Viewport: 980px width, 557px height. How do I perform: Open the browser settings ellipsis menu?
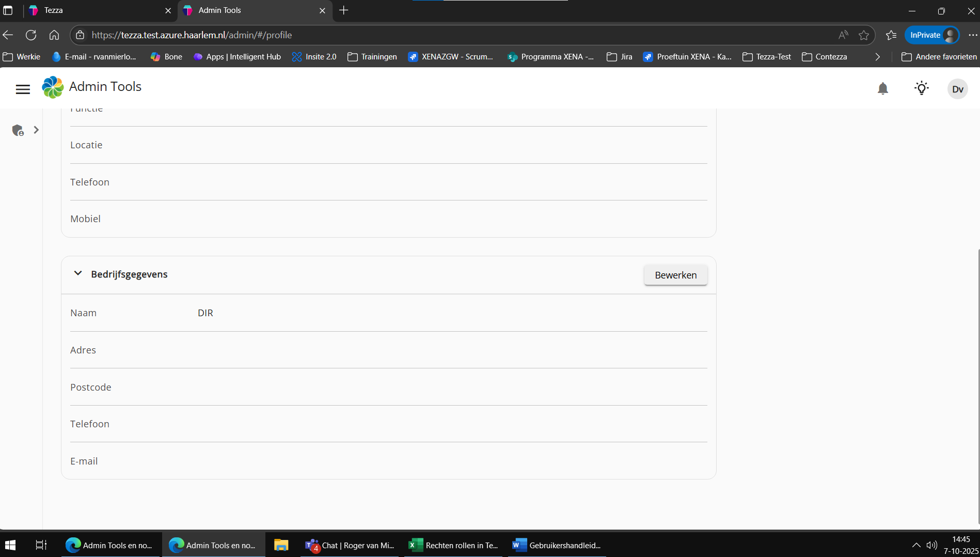(x=973, y=35)
